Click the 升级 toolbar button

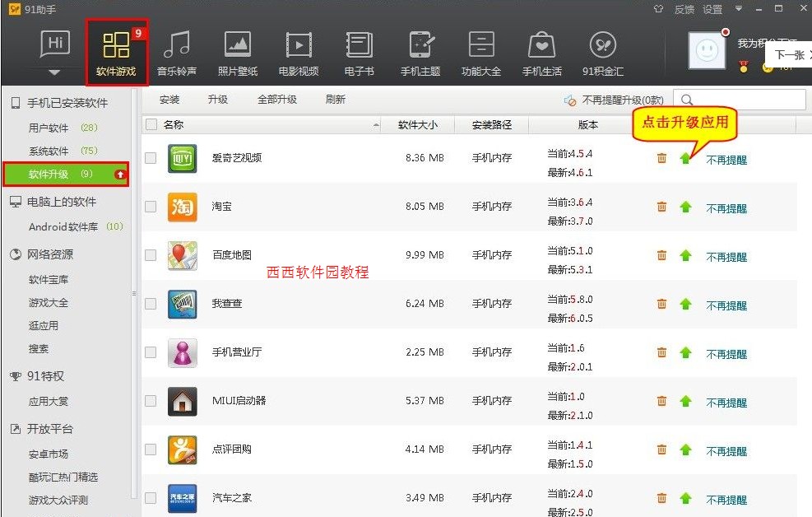pyautogui.click(x=218, y=100)
